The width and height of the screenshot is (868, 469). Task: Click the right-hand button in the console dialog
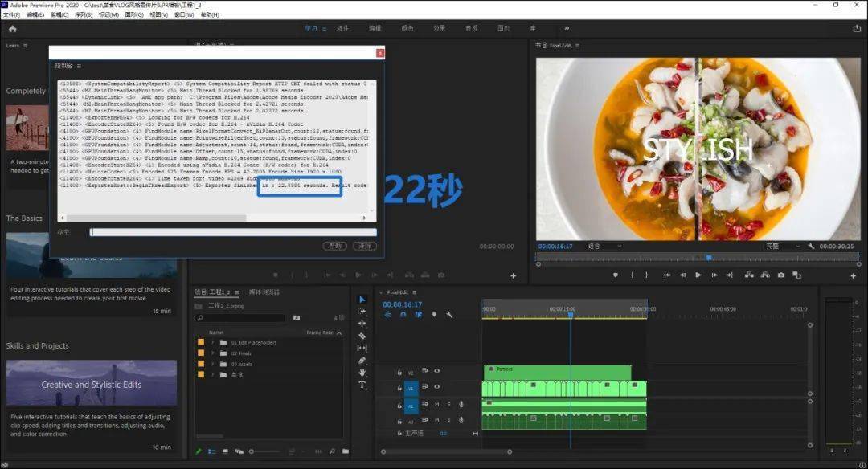click(x=365, y=246)
